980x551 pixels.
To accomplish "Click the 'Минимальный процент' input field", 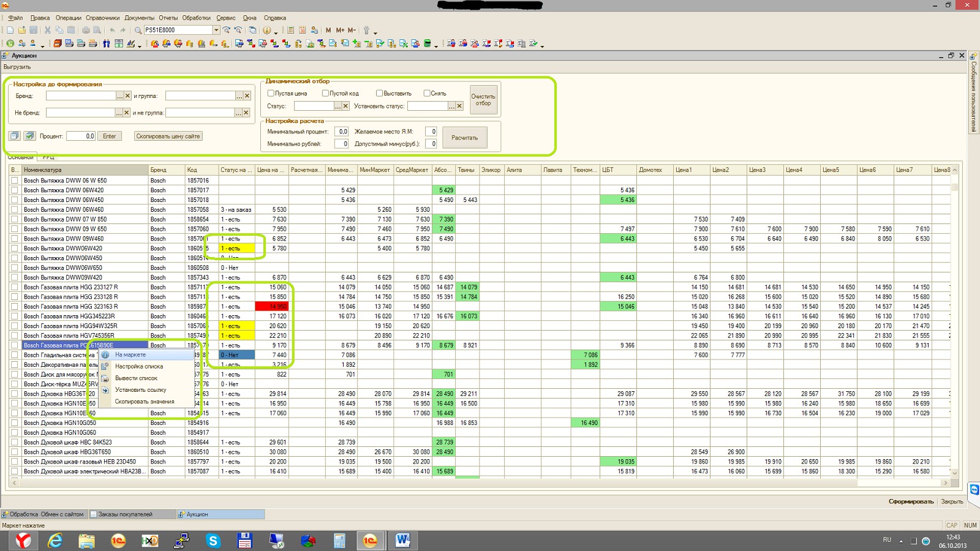I will click(341, 131).
